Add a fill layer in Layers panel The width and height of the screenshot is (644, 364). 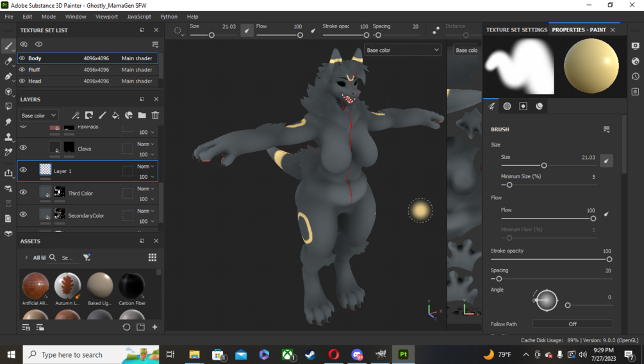115,115
